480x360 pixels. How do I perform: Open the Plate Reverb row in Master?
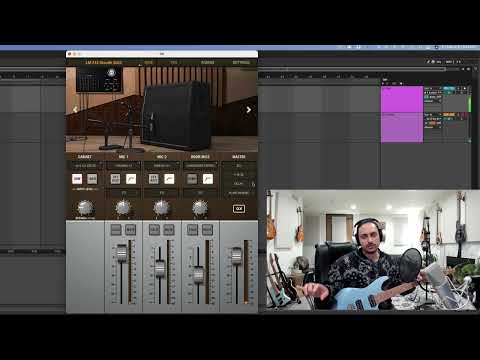point(239,193)
